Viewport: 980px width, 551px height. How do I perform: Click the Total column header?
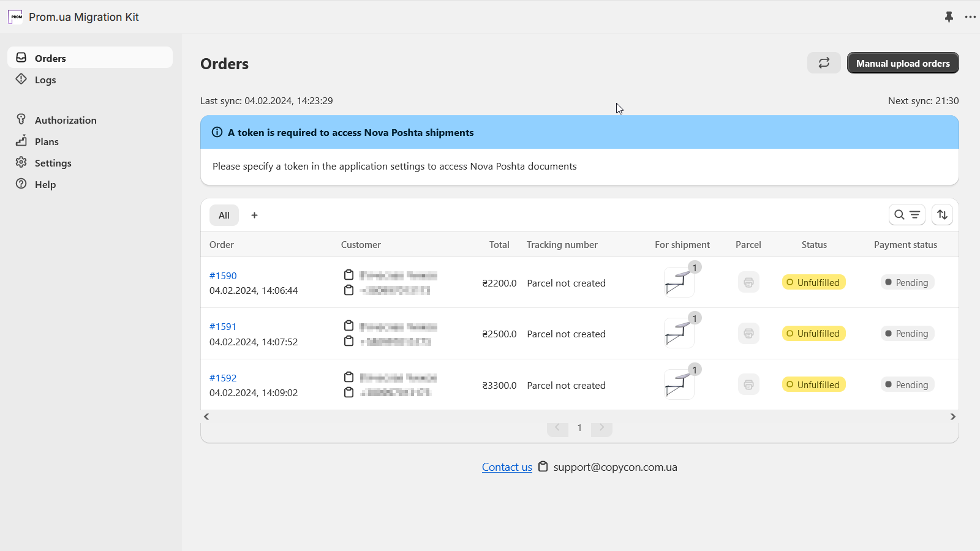click(x=499, y=244)
